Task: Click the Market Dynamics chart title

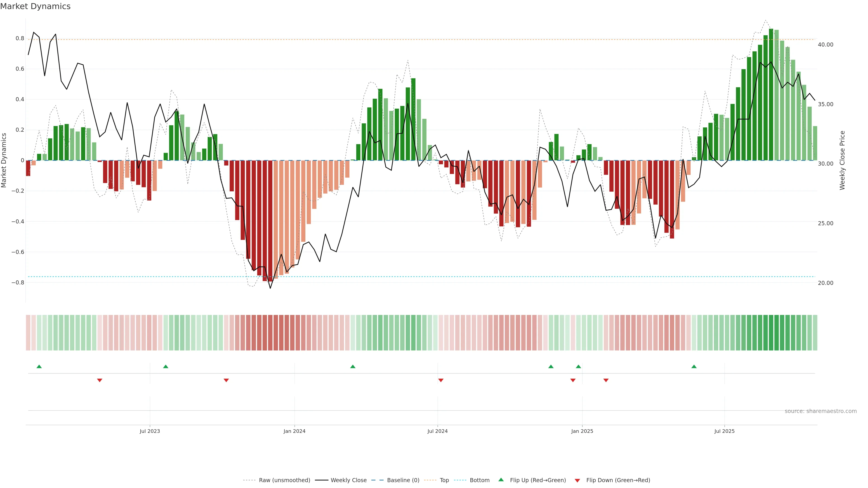Action: pyautogui.click(x=35, y=6)
